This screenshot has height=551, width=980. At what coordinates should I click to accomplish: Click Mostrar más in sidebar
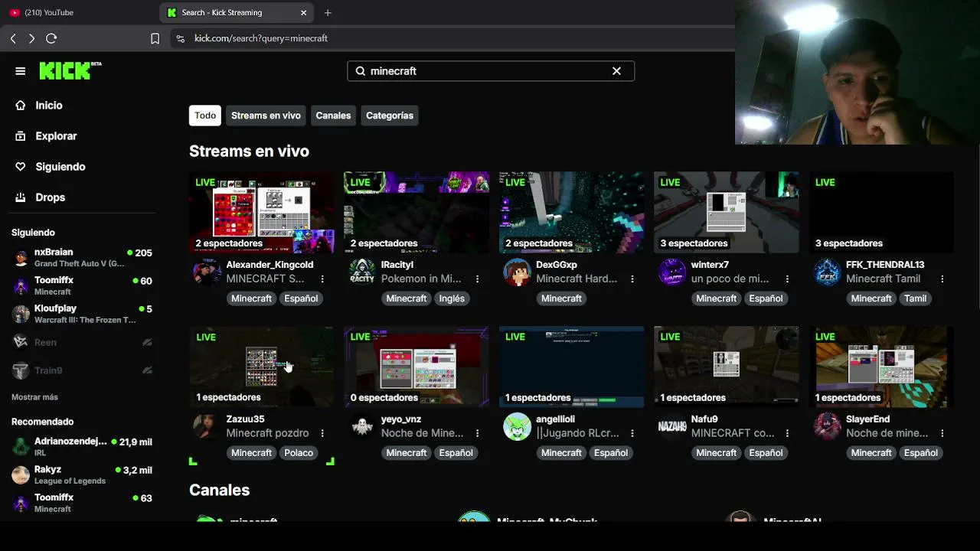[34, 397]
